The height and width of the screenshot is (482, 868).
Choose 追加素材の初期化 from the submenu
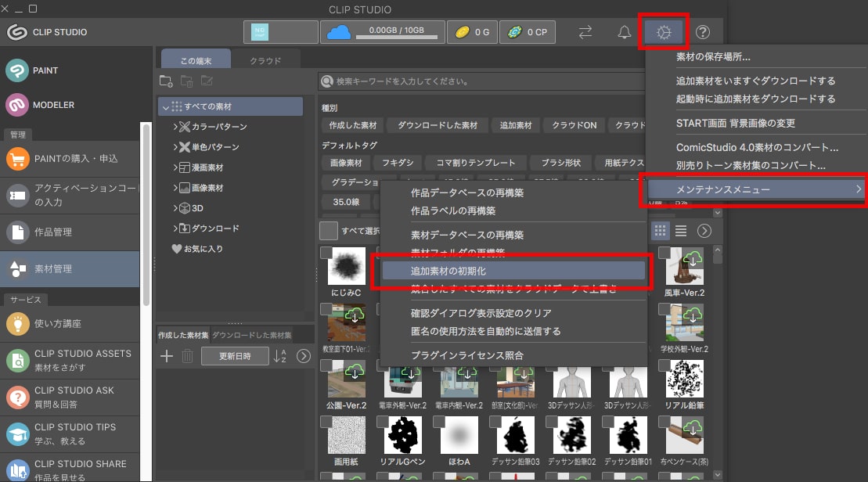coord(513,271)
